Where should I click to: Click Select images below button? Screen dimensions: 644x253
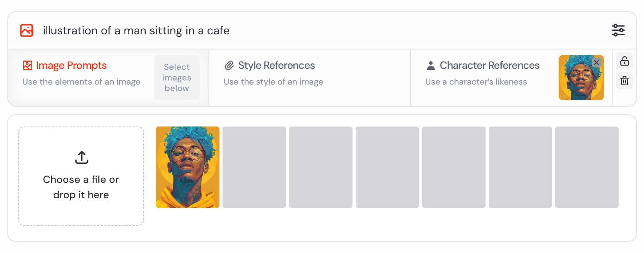tap(177, 77)
